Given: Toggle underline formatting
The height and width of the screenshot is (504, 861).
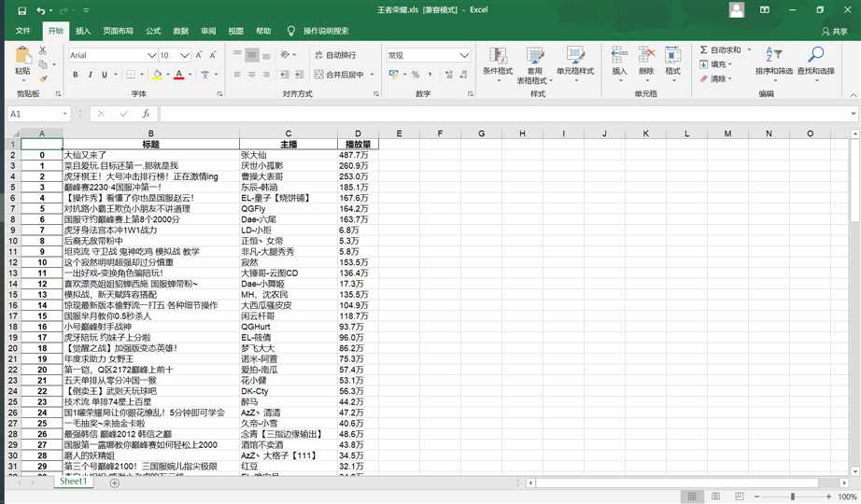Looking at the screenshot, I should tap(104, 74).
